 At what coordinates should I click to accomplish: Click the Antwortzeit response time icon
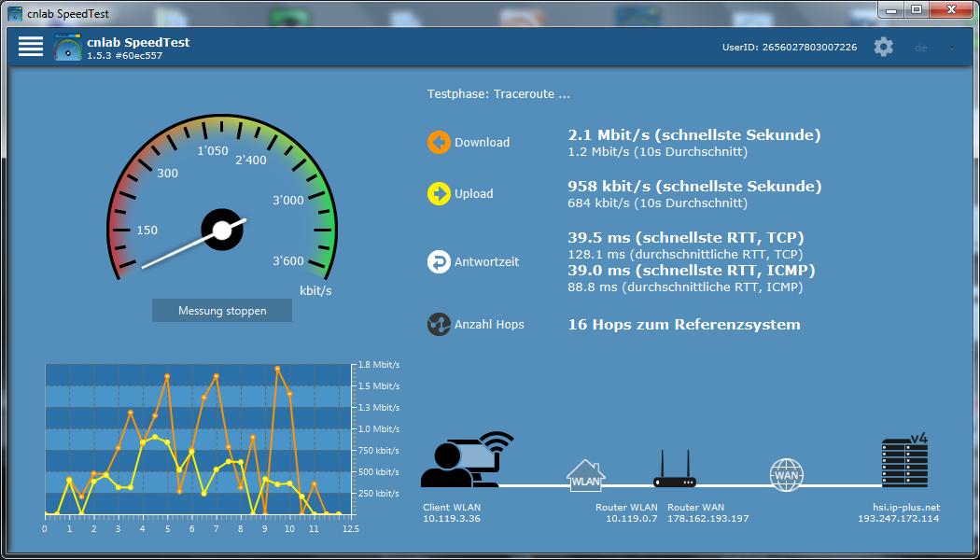439,262
